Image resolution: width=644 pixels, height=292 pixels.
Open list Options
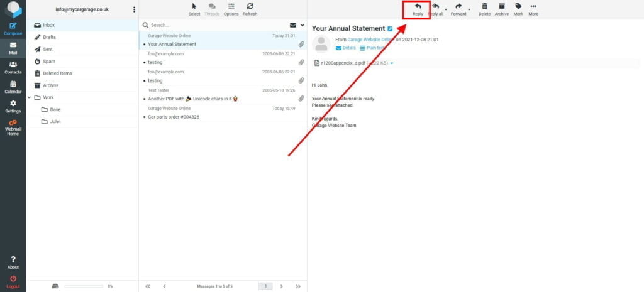coord(231,9)
